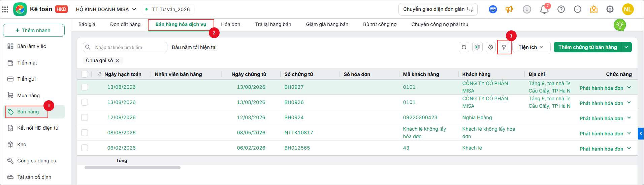This screenshot has width=644, height=185.
Task: Check the row for voucher BH0924
Action: (85, 117)
